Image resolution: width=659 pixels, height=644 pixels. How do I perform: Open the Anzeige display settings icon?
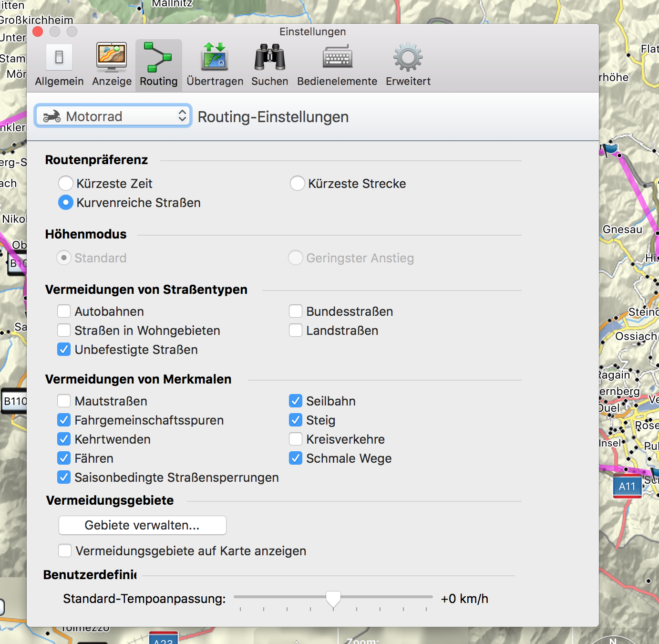(x=112, y=58)
